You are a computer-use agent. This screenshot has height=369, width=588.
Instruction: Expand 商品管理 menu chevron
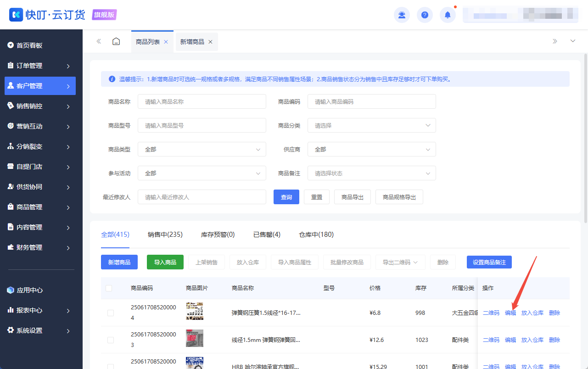[x=68, y=207]
